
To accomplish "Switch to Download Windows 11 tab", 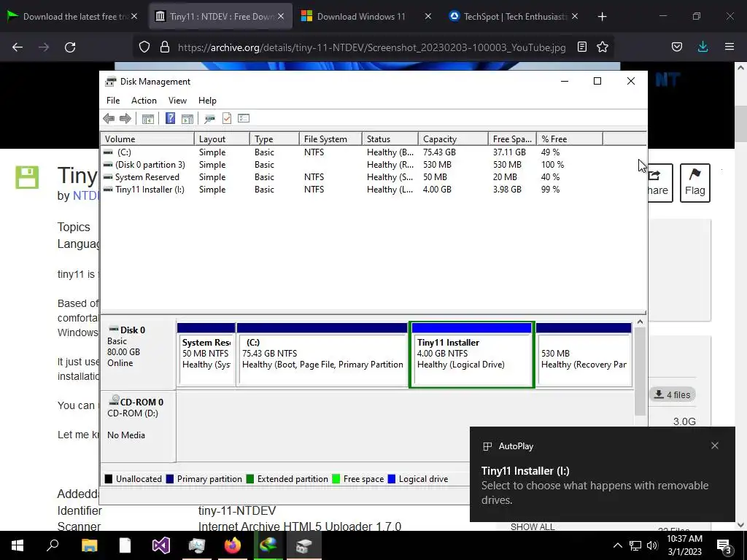I will coord(360,17).
